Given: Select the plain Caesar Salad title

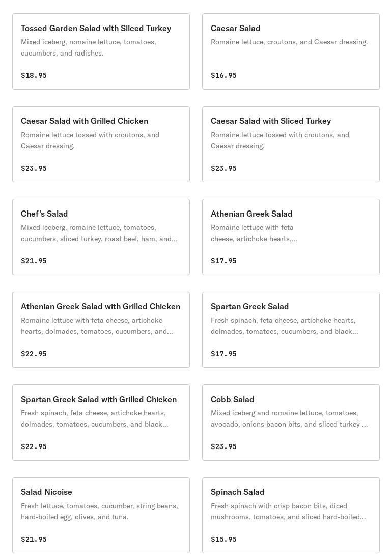Looking at the screenshot, I should click(235, 29).
